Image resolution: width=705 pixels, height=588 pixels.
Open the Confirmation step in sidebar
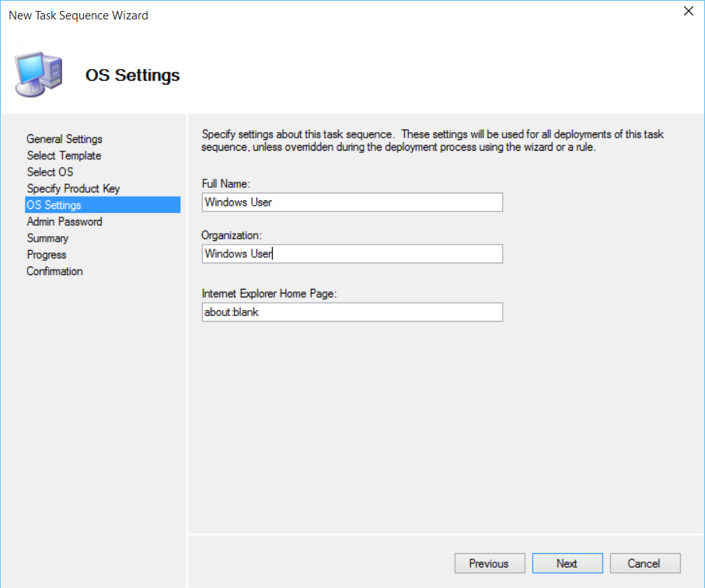tap(54, 271)
